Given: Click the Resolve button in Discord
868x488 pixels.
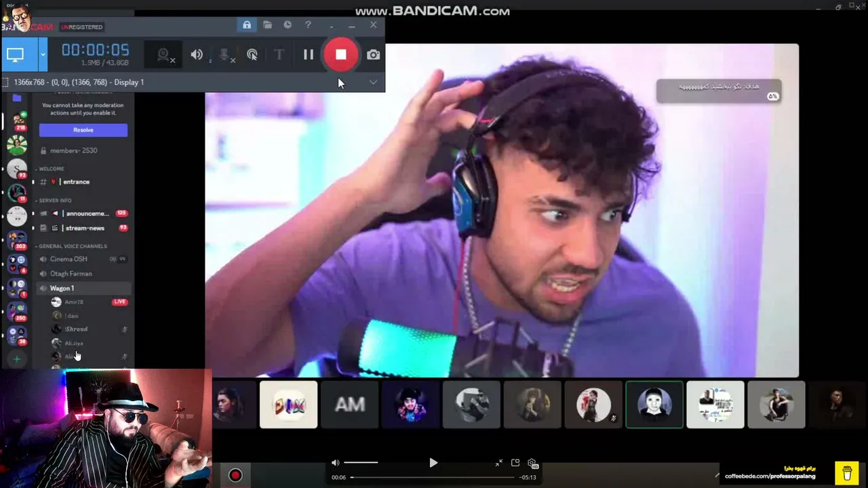Looking at the screenshot, I should 83,130.
